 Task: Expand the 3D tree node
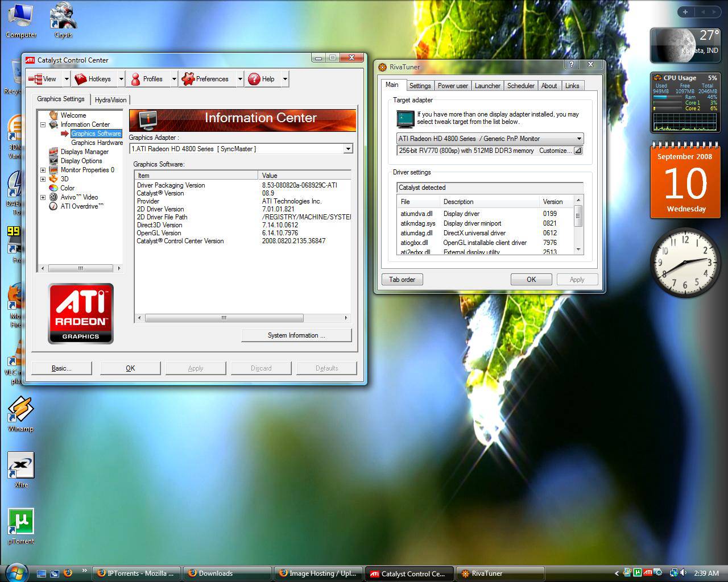point(43,179)
